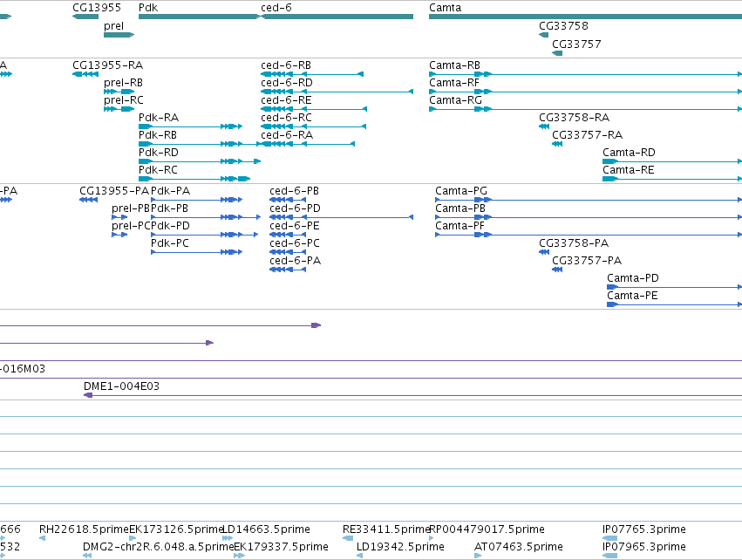Select the ced-6-RD transcript label

(x=287, y=83)
